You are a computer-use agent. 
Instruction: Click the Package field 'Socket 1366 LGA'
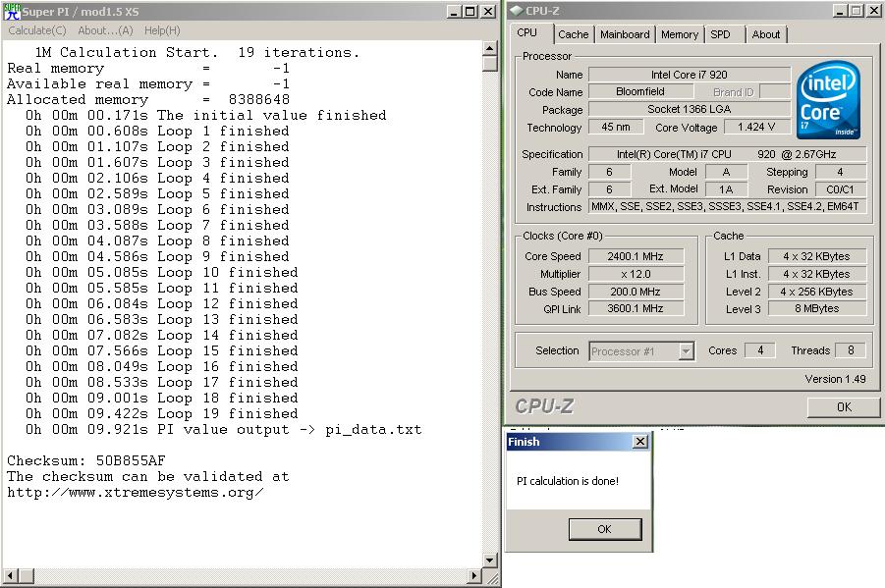tap(690, 109)
